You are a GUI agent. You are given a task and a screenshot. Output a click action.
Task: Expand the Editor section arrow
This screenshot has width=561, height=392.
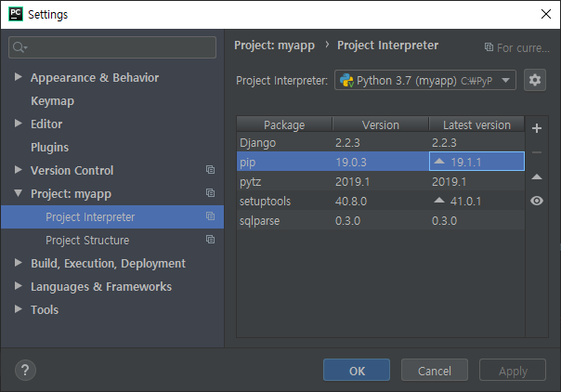point(19,123)
